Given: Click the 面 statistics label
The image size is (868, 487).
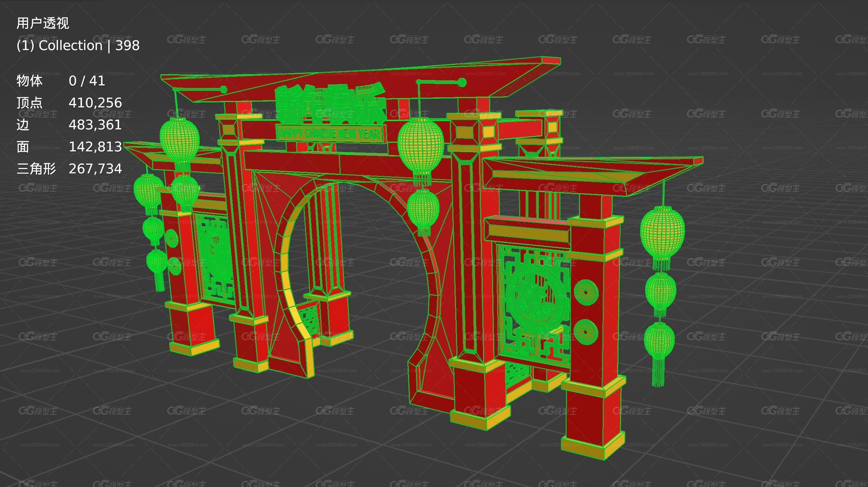Looking at the screenshot, I should pyautogui.click(x=23, y=147).
